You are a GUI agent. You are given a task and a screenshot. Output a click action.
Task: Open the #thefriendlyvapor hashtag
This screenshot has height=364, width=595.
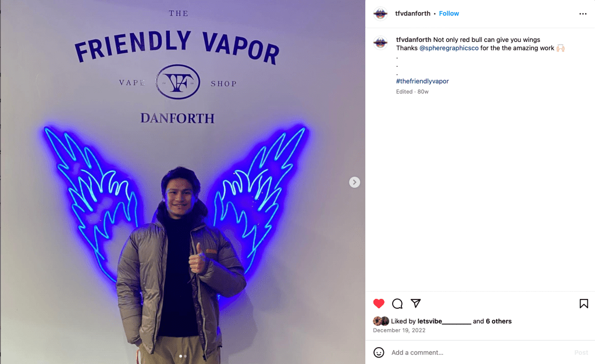(x=422, y=81)
